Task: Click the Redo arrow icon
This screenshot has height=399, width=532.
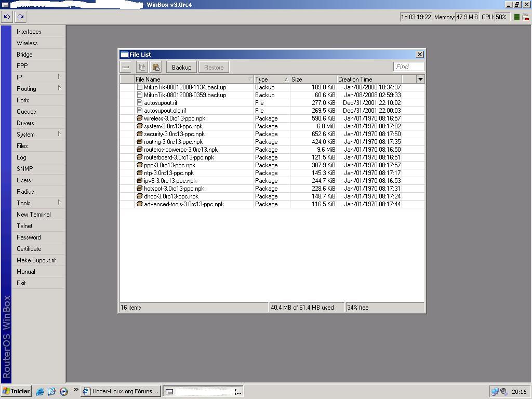Action: pos(20,17)
